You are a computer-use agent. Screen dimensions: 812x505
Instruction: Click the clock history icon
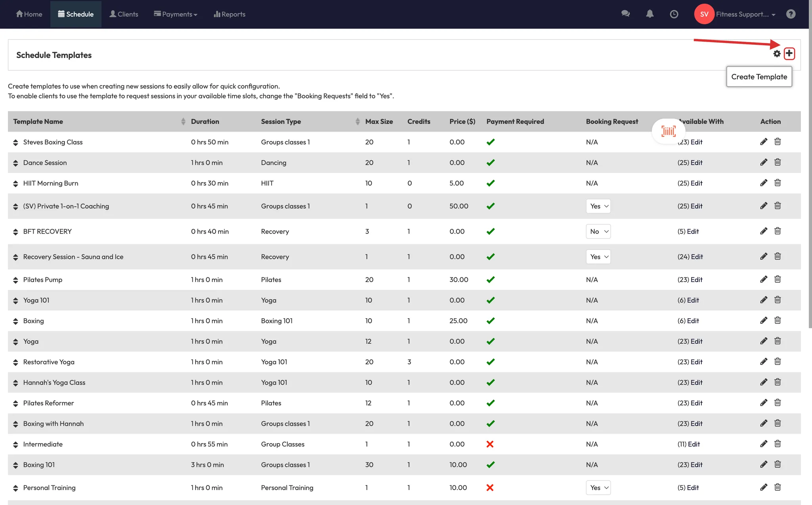[674, 14]
